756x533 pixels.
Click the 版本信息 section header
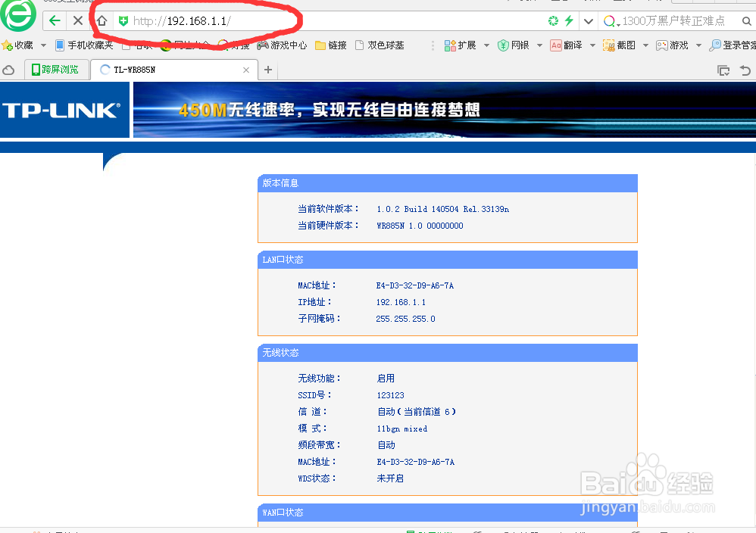(448, 183)
